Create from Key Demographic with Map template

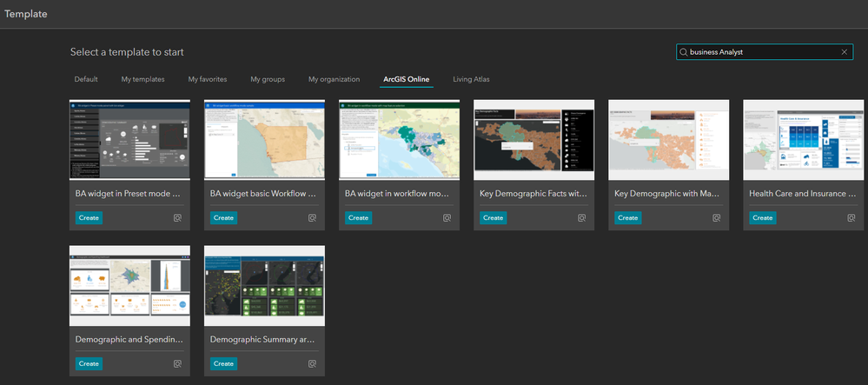[627, 218]
